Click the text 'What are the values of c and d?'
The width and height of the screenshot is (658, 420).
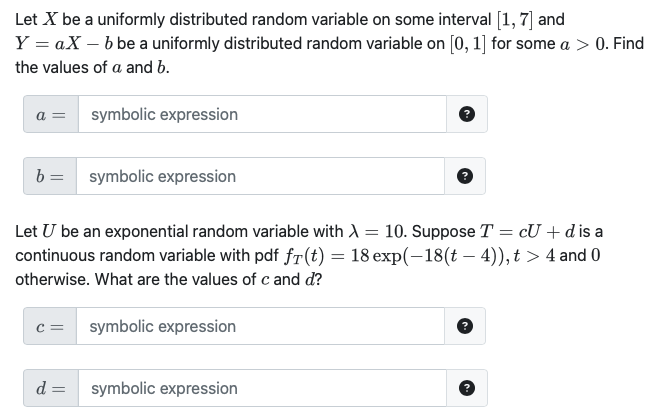coord(209,279)
